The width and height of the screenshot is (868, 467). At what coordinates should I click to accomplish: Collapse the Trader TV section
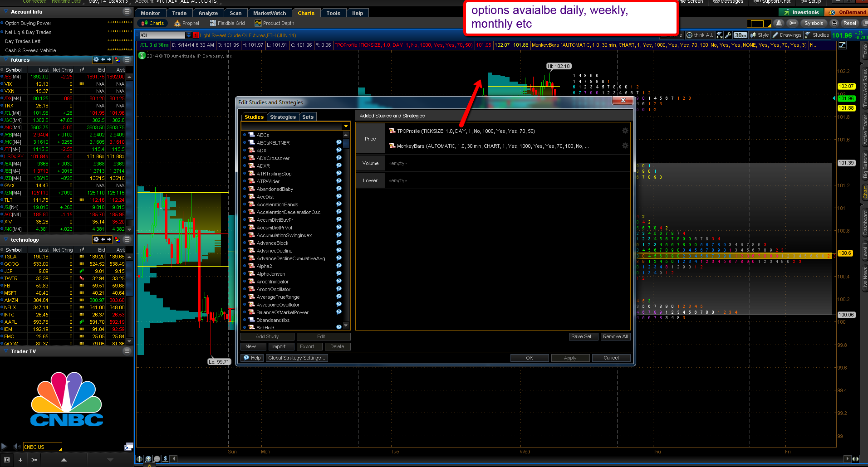(6, 351)
